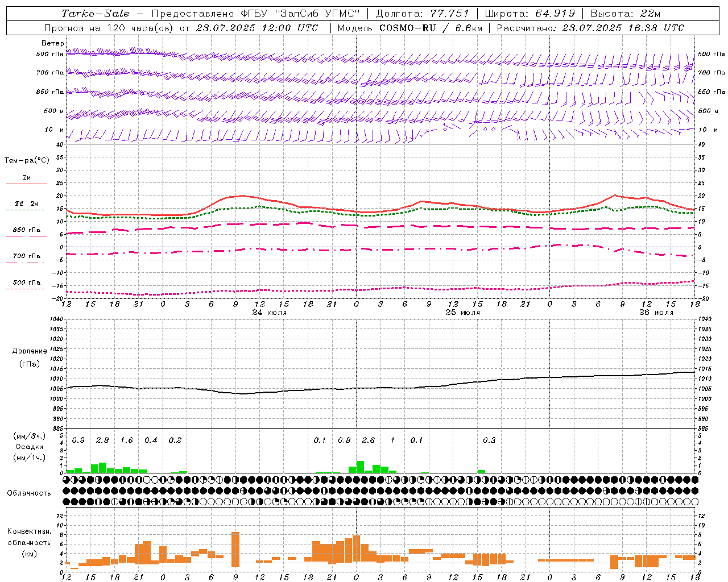The height and width of the screenshot is (582, 728).
Task: Click the 'Конвективн.' convective cloud label
Action: (x=30, y=532)
